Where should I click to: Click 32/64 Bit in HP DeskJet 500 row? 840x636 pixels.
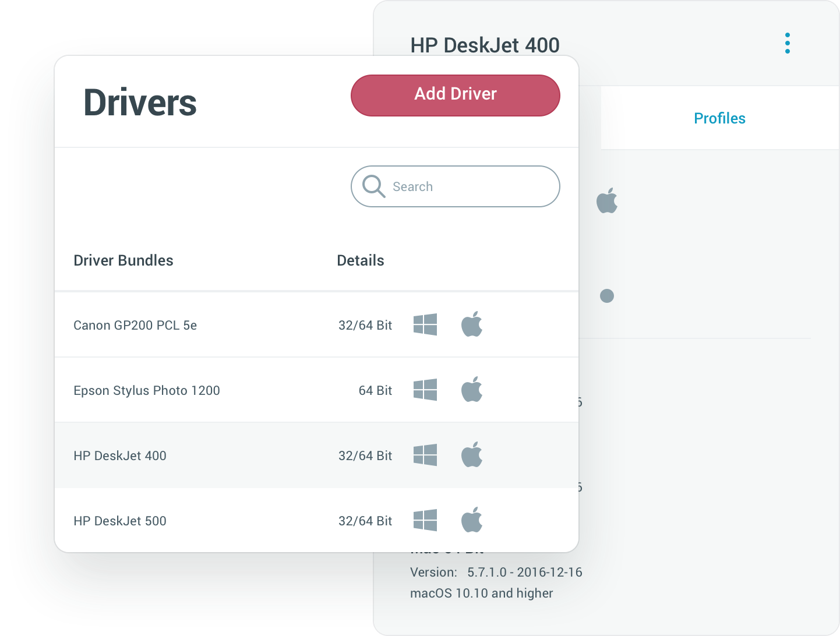point(365,521)
